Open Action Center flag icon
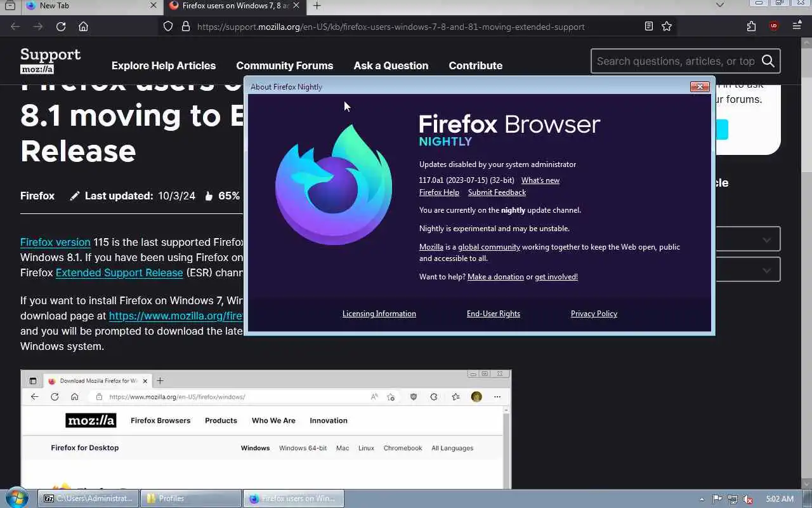This screenshot has width=812, height=508. point(717,499)
